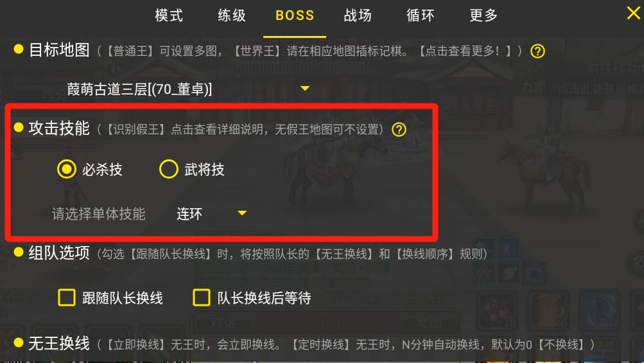The image size is (644, 363).
Task: Open the 葭萌古道三层[(70_董卓)] combo box
Action: point(189,89)
